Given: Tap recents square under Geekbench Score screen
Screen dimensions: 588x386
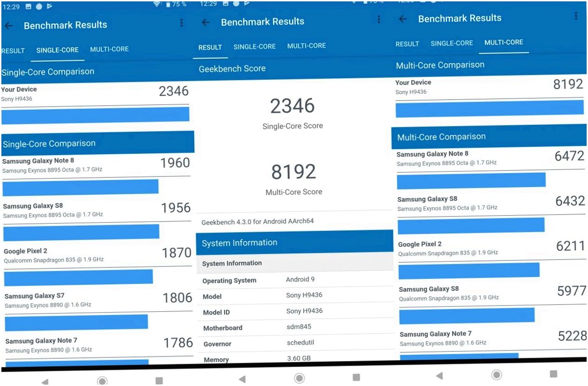Looking at the screenshot, I should click(356, 378).
